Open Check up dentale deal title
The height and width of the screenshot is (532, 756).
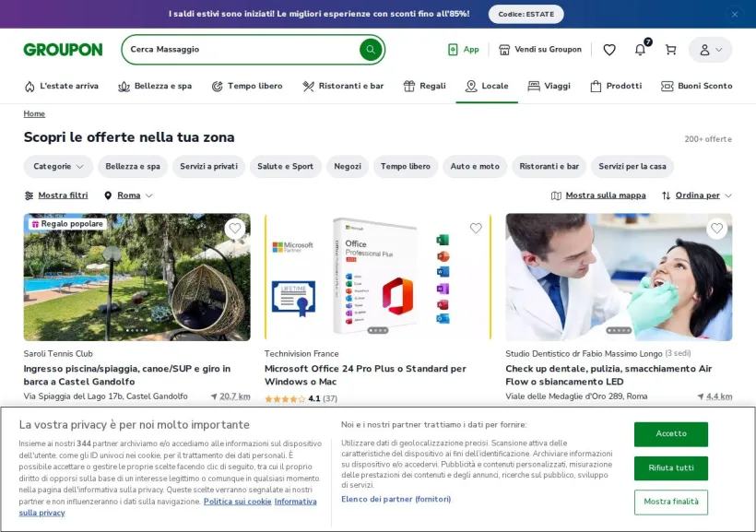(x=608, y=374)
